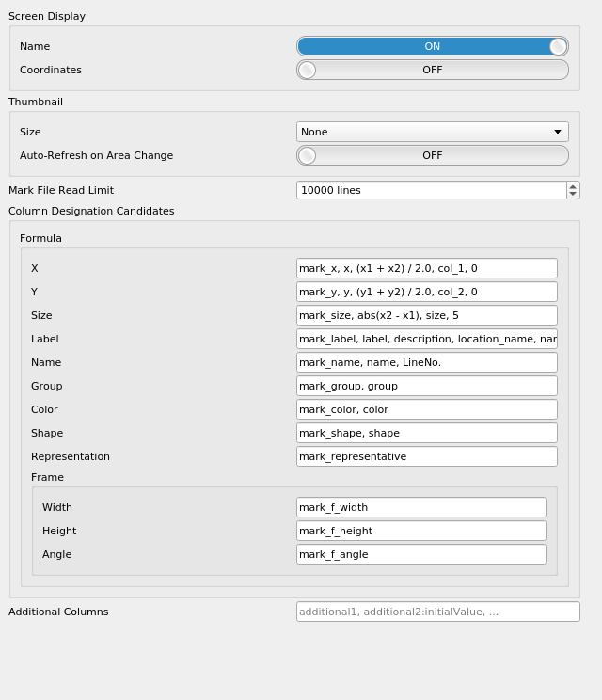The image size is (602, 700).
Task: Edit the Group formula field
Action: 427,386
